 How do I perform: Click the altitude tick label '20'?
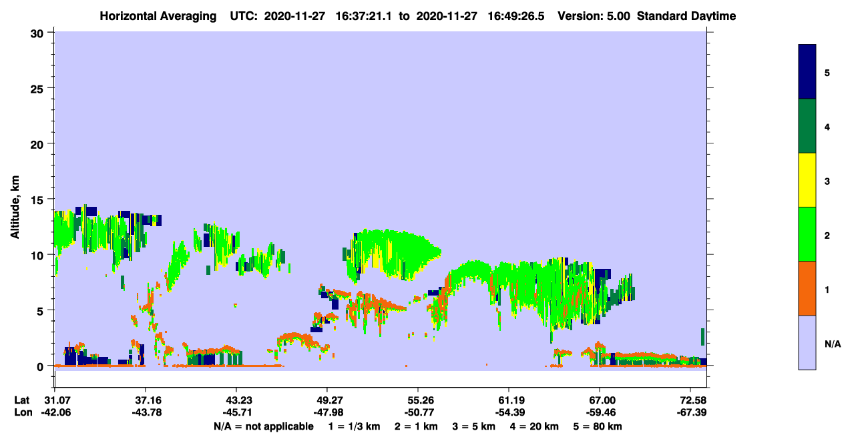[x=39, y=143]
